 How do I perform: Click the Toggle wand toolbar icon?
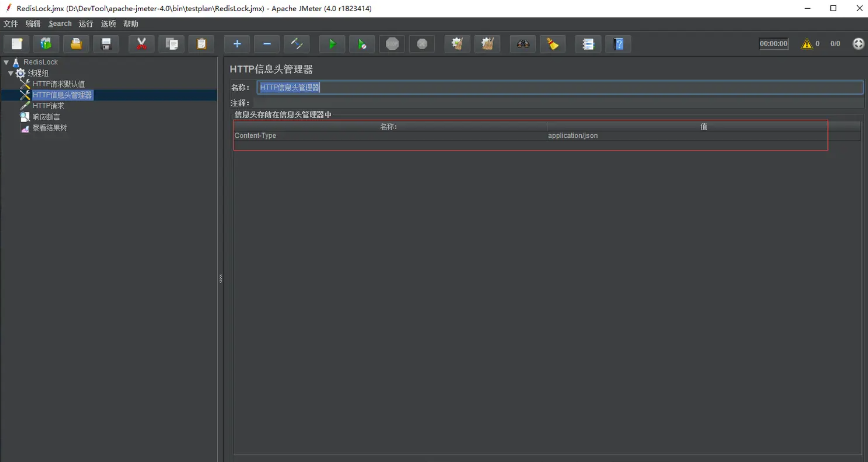coord(296,44)
